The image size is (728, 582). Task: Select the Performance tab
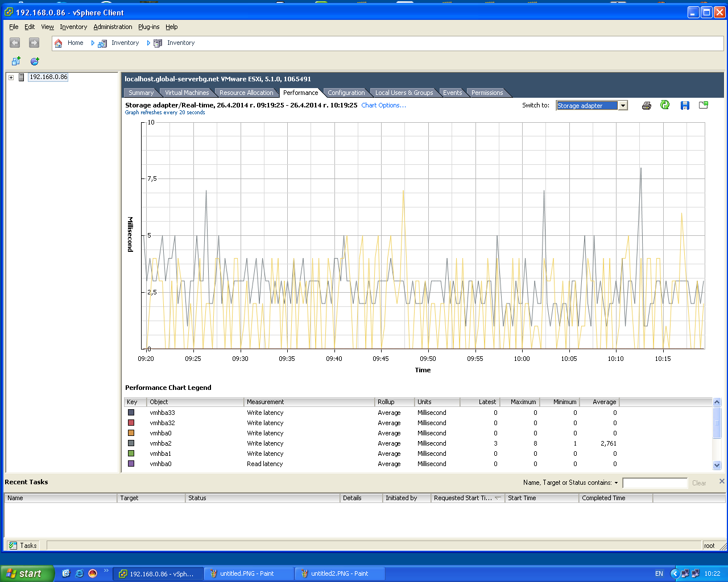coord(300,93)
